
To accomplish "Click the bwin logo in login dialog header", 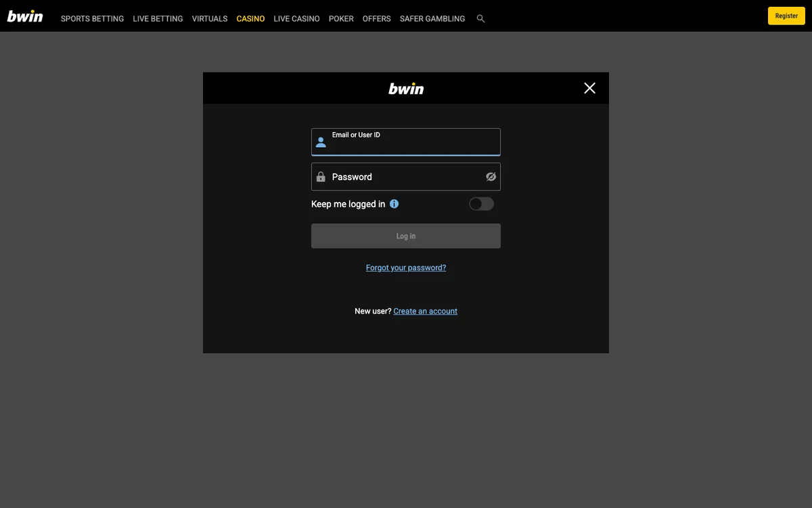I will 406,88.
